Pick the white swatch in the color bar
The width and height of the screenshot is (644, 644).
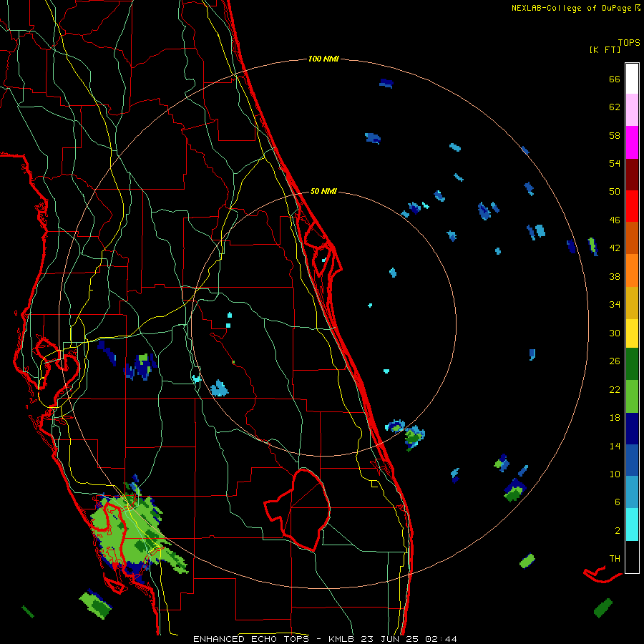tap(632, 79)
